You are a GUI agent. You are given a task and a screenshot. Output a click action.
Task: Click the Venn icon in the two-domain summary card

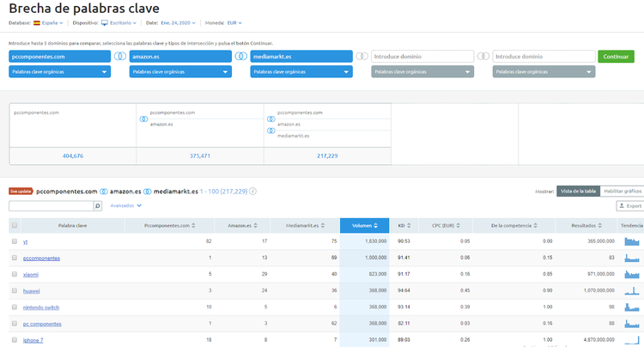point(143,119)
